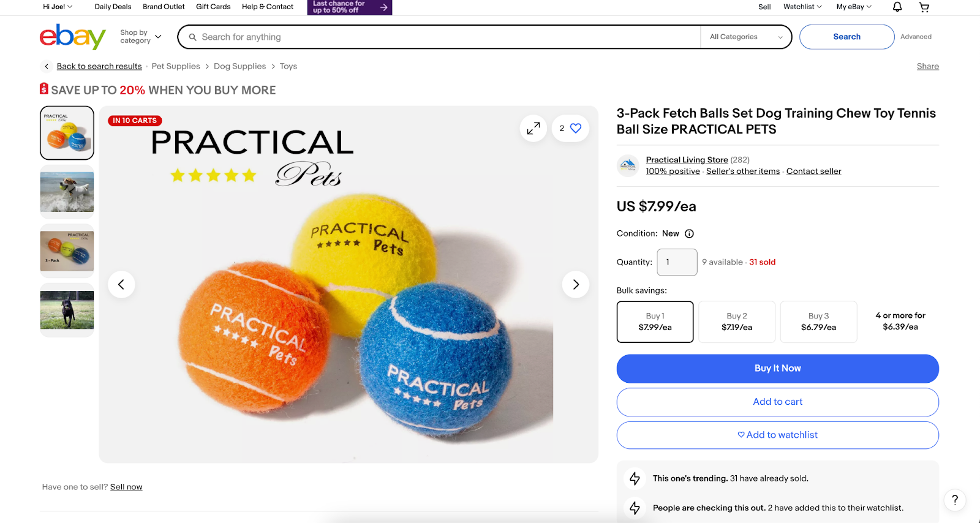Click the Practical Living Store avatar
Screen dimensions: 980x523
[x=627, y=165]
